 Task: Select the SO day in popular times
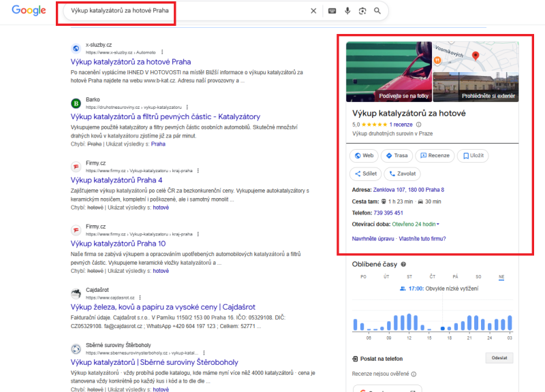pos(478,277)
